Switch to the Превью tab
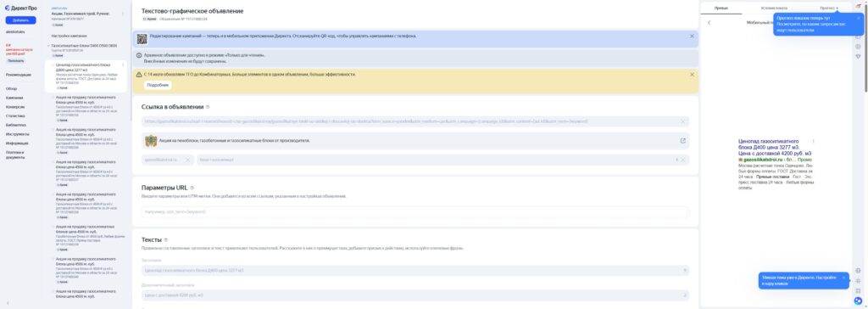Image resolution: width=868 pixels, height=309 pixels. [x=721, y=8]
